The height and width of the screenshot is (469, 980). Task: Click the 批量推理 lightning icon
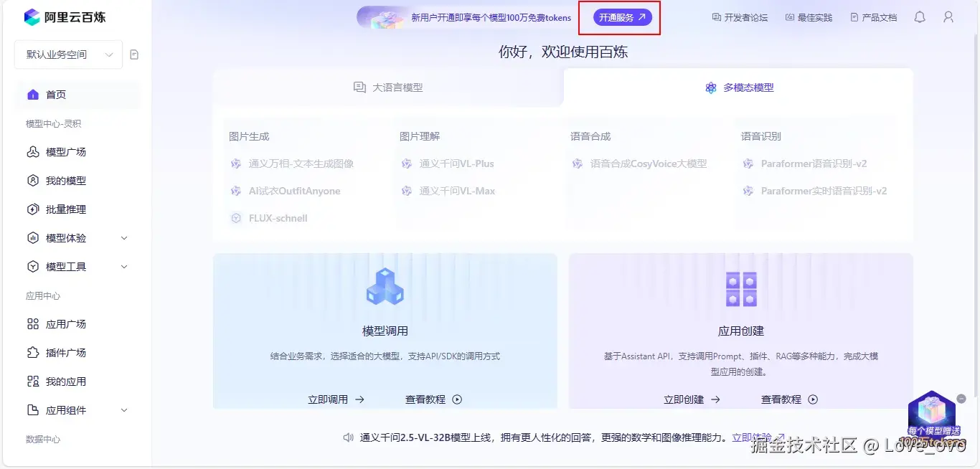tap(33, 209)
